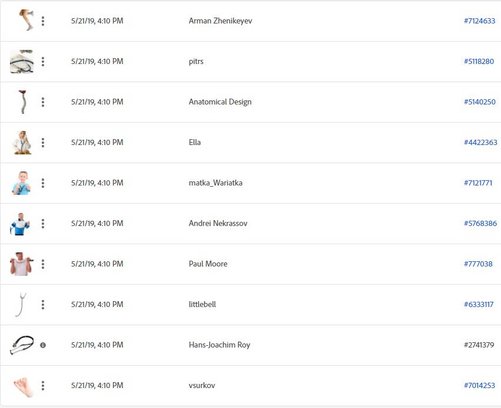Open options menu for Anatomical Design row
501x408 pixels.
(x=43, y=102)
